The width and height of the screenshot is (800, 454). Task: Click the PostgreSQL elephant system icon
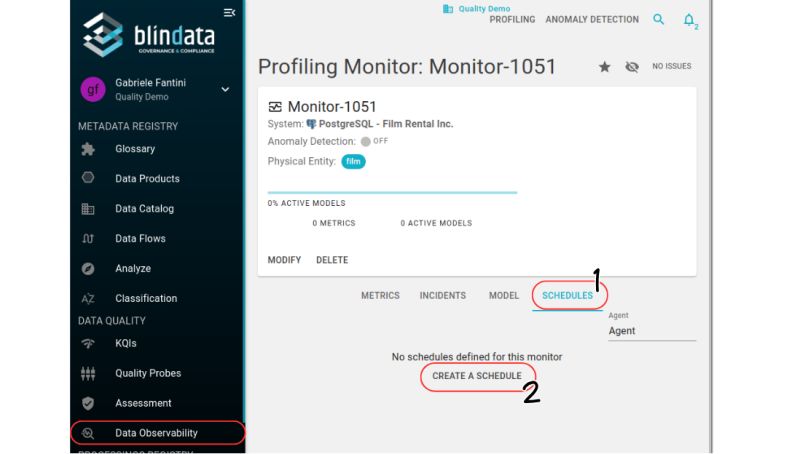[311, 124]
